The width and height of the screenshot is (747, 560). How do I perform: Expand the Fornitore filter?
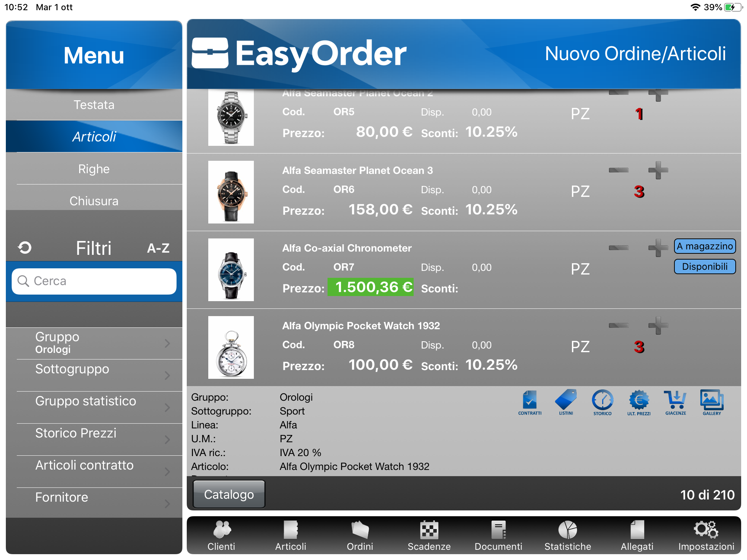pos(94,503)
